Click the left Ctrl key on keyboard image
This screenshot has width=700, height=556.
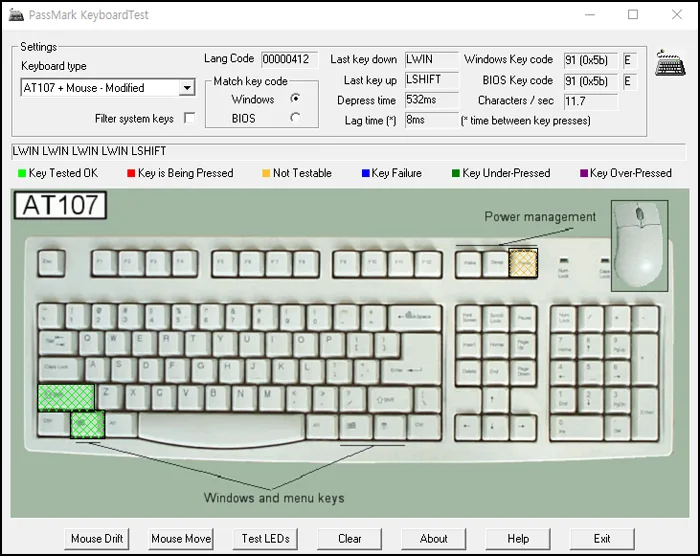tap(54, 424)
